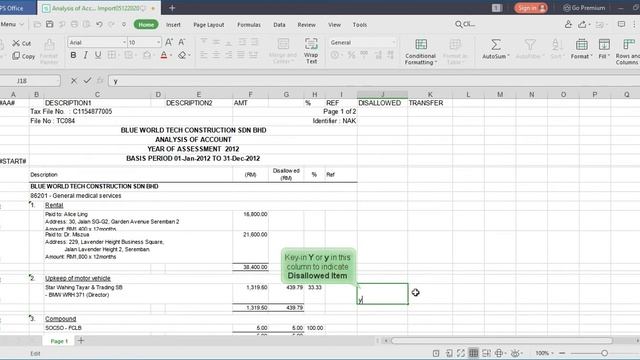Screen dimensions: 640x360
Task: Open the Menu dropdown
Action: coord(11,24)
